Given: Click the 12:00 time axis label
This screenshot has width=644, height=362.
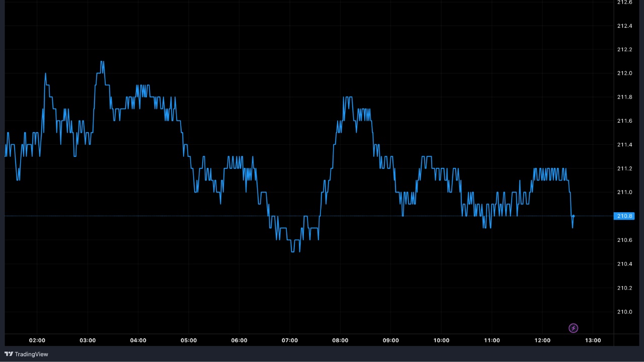Looking at the screenshot, I should [542, 340].
